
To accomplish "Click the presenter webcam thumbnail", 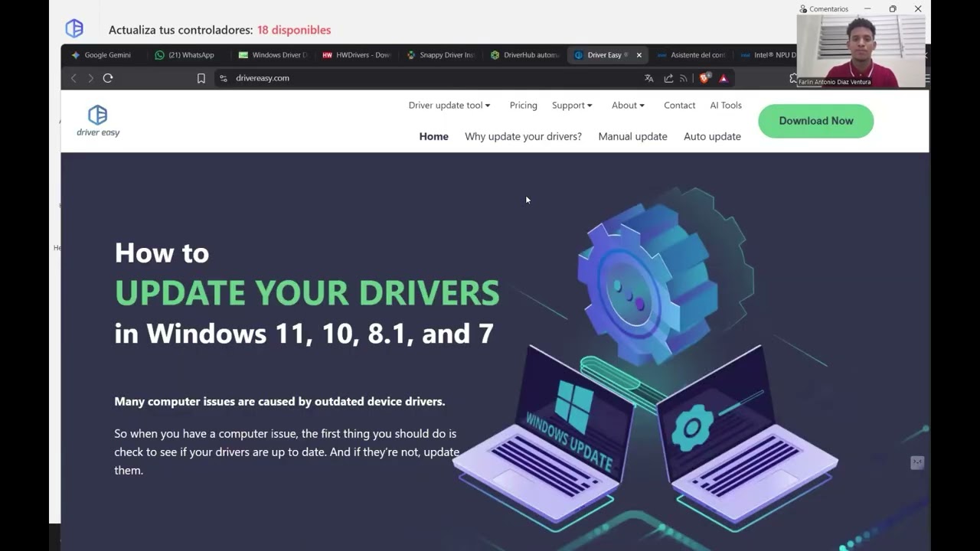I will tap(861, 51).
